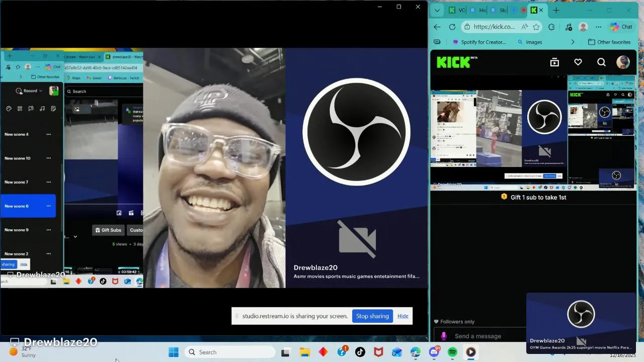Switch to the VO Kick tab

457,10
